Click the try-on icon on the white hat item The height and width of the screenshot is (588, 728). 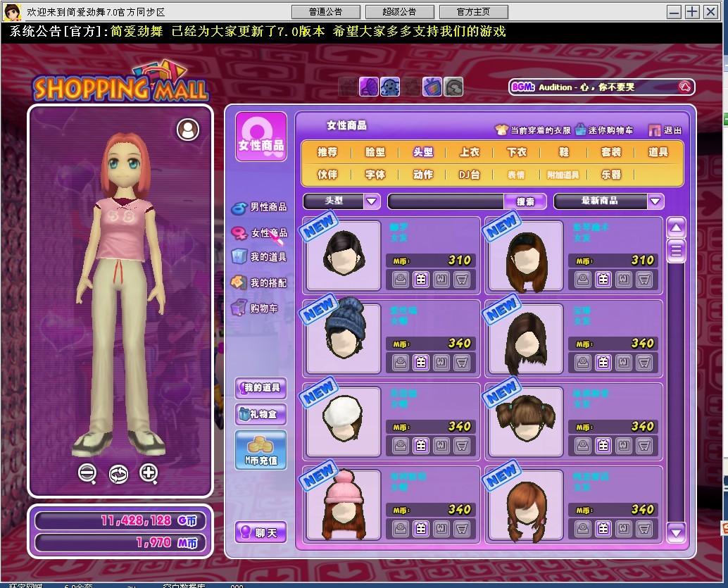(x=401, y=446)
